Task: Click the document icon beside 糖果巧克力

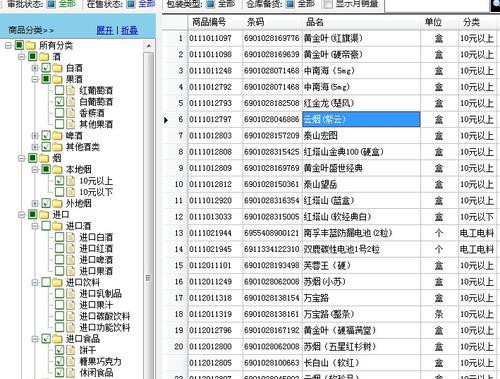Action: point(71,361)
